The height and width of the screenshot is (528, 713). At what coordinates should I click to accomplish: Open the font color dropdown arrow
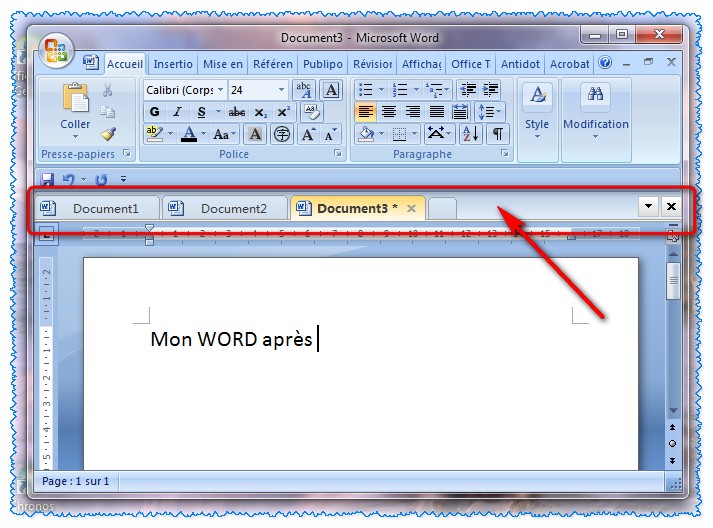tap(203, 134)
